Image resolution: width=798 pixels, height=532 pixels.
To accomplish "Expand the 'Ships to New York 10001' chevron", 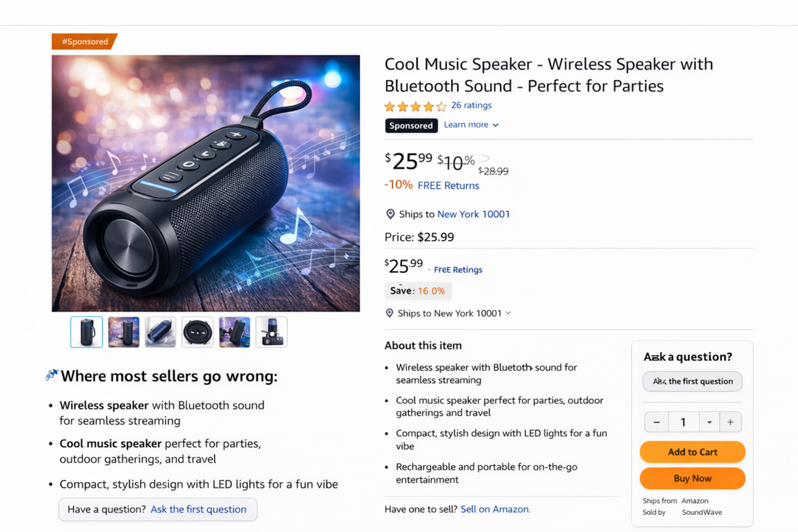I will [508, 313].
